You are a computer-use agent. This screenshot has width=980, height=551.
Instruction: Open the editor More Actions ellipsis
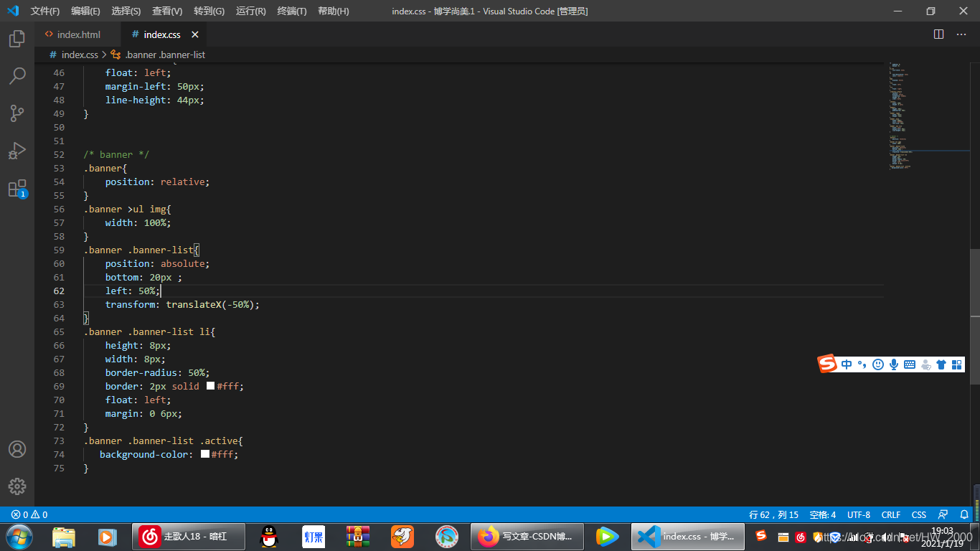[961, 34]
